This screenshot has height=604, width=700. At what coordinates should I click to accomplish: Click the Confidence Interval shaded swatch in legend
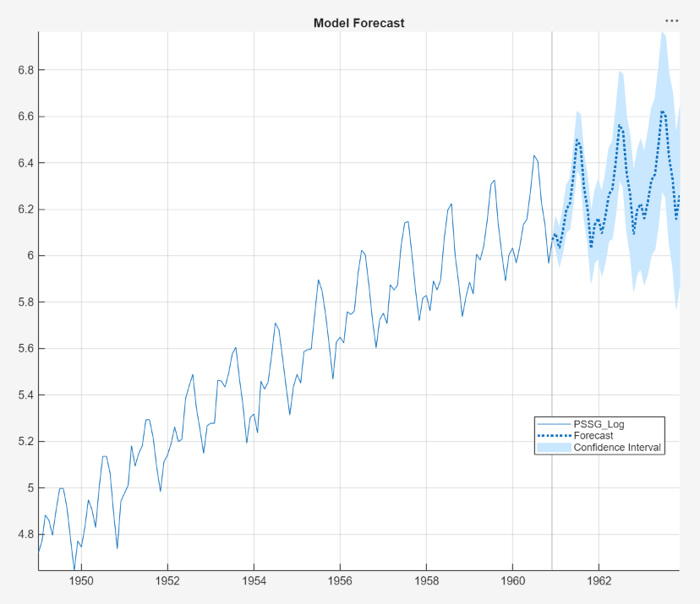(x=554, y=448)
